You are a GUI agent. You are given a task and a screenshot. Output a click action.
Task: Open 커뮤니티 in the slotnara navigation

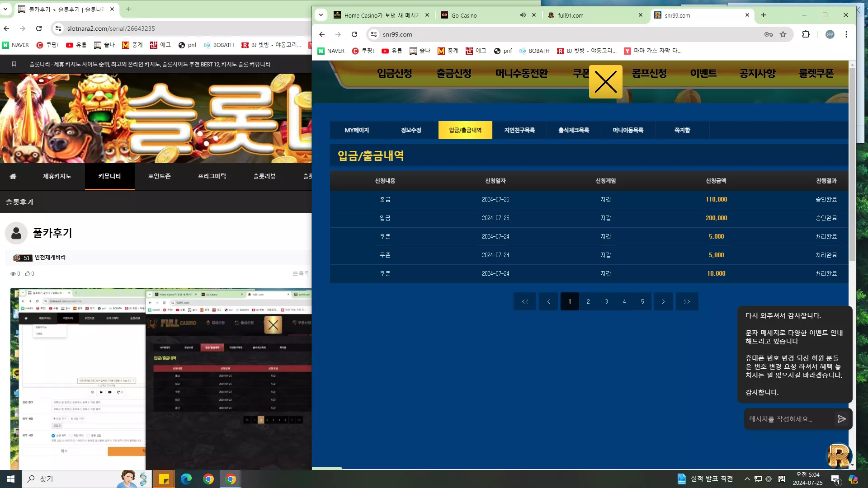(109, 176)
